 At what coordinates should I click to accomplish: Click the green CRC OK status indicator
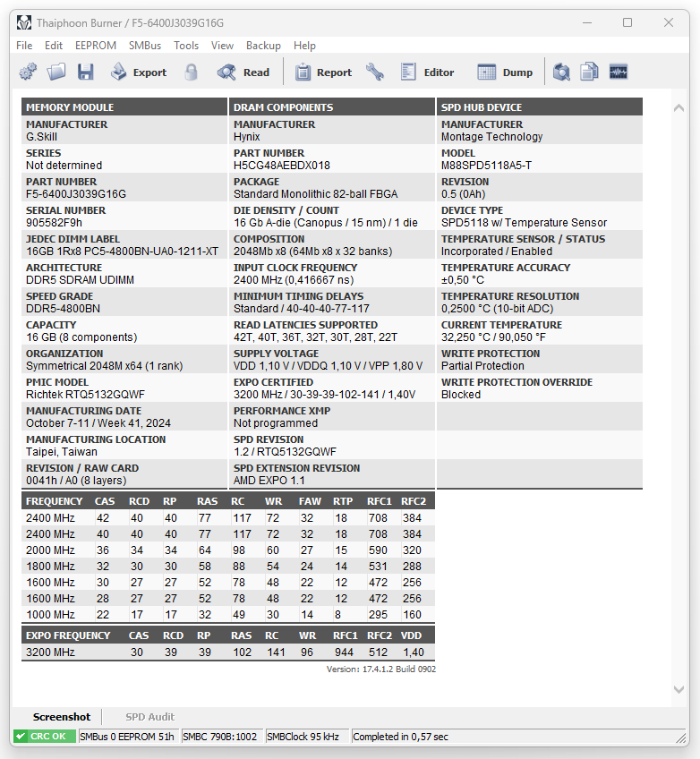pos(44,737)
